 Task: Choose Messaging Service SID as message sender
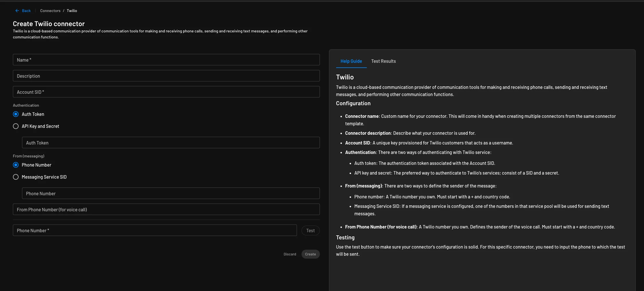(x=16, y=177)
